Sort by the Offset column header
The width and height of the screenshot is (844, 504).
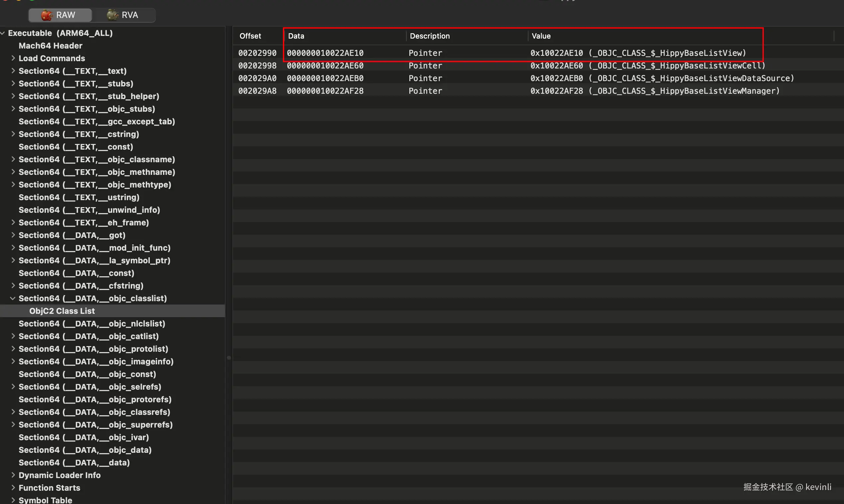click(250, 36)
